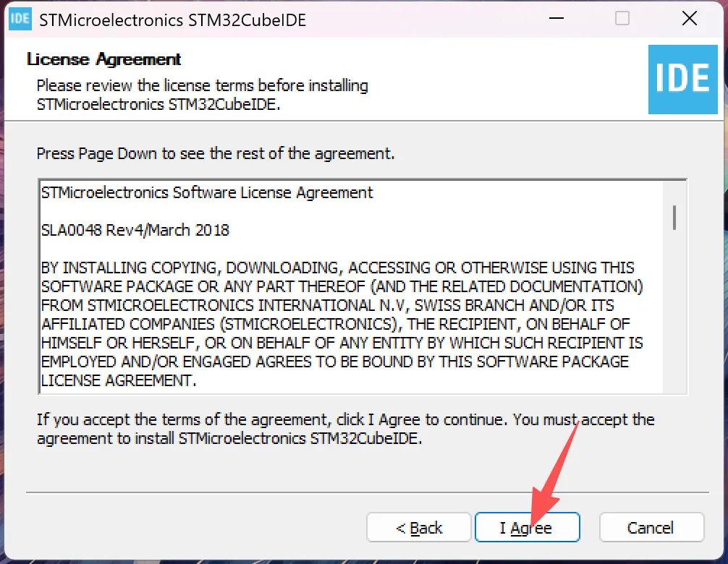The width and height of the screenshot is (728, 564).
Task: Click the 'License Agreement' page title
Action: (104, 59)
